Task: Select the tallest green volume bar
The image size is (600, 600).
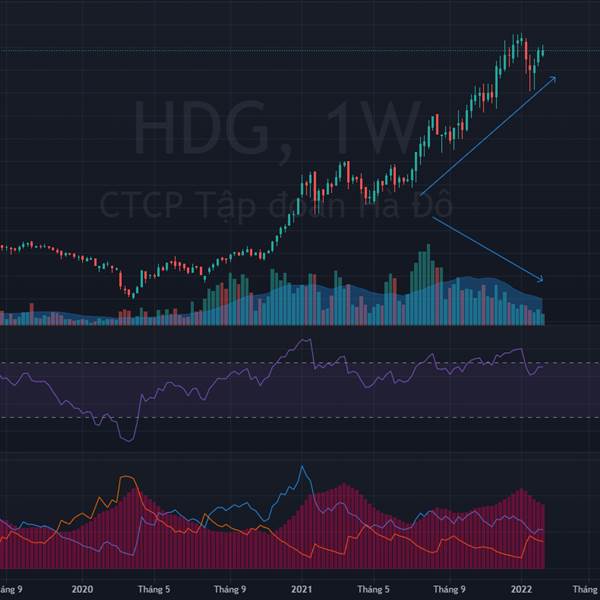Action: (428, 285)
